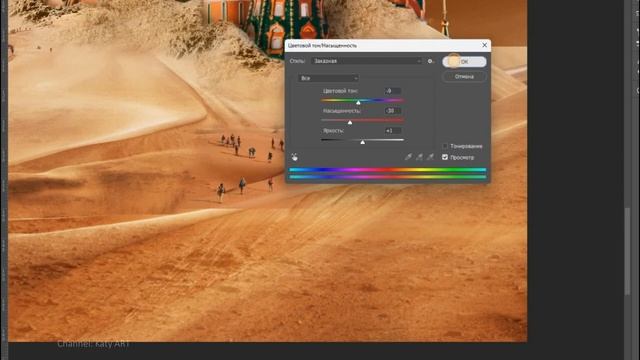
Task: Click the Яркость value field
Action: (393, 131)
